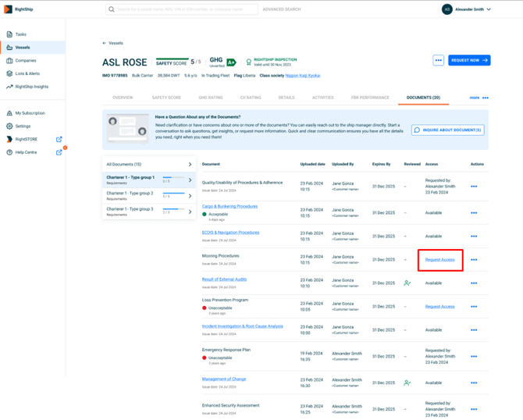Open the 'more' tabs menu
Viewport: 523px width, 420px height.
pos(479,98)
